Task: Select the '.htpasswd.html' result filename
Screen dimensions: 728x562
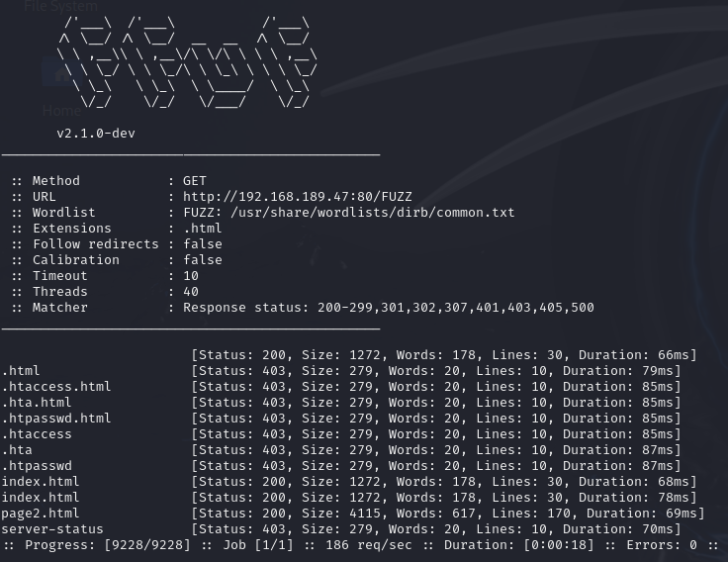Action: [x=56, y=418]
